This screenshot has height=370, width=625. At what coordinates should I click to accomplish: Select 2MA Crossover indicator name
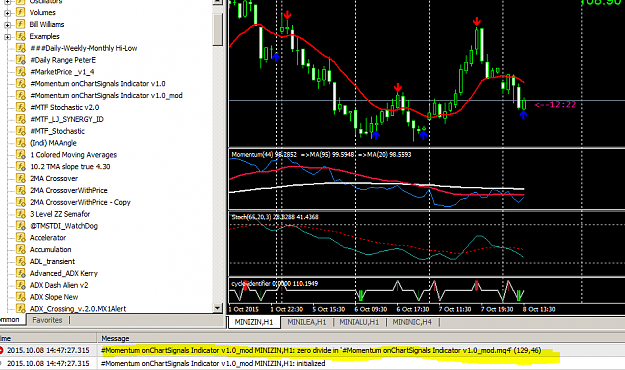tap(54, 179)
